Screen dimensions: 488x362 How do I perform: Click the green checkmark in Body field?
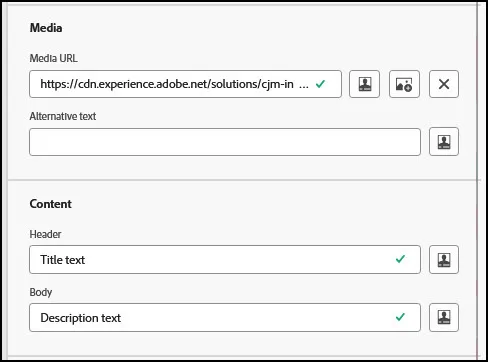400,317
